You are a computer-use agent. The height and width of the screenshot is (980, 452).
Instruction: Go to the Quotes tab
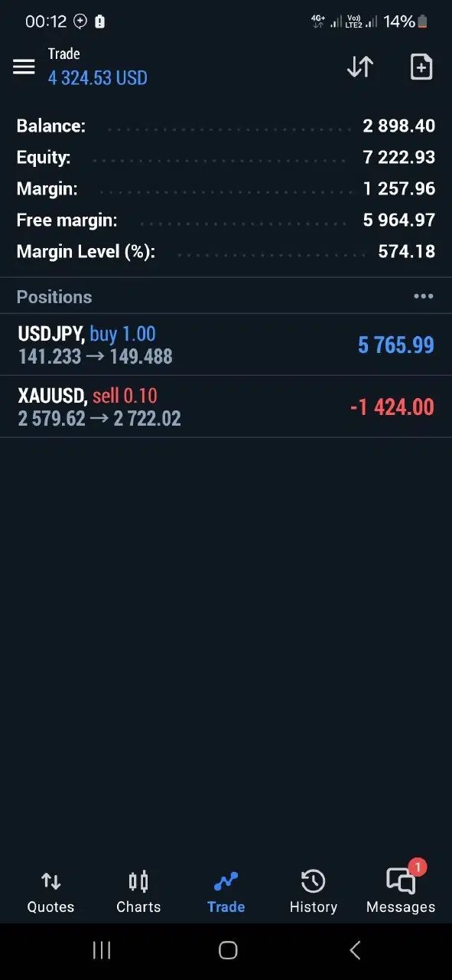point(50,893)
